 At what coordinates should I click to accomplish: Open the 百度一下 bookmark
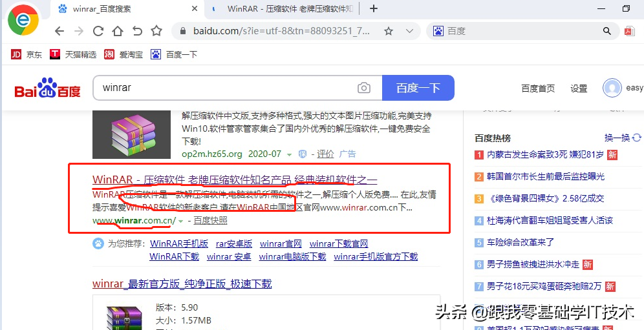coord(174,54)
